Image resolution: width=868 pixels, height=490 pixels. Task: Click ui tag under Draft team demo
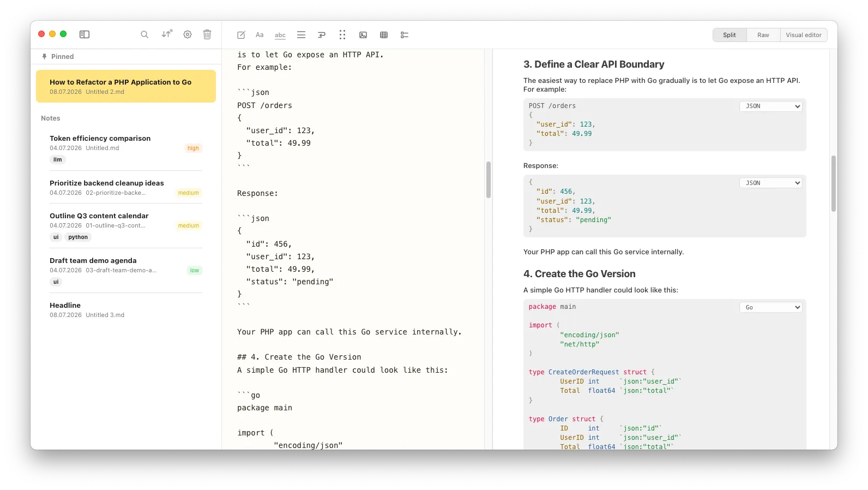pos(56,282)
